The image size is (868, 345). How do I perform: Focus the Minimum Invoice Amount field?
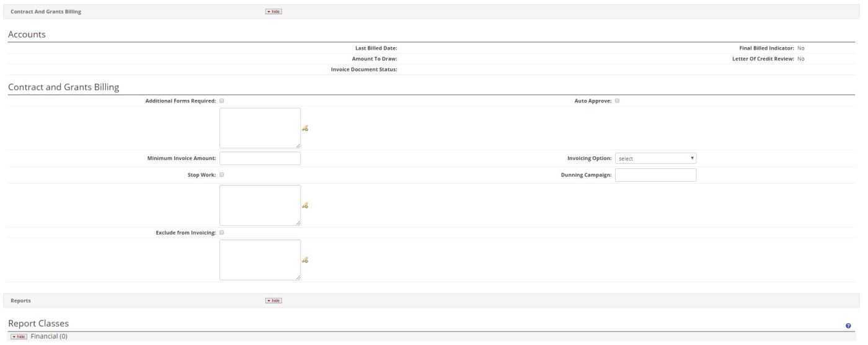point(260,159)
